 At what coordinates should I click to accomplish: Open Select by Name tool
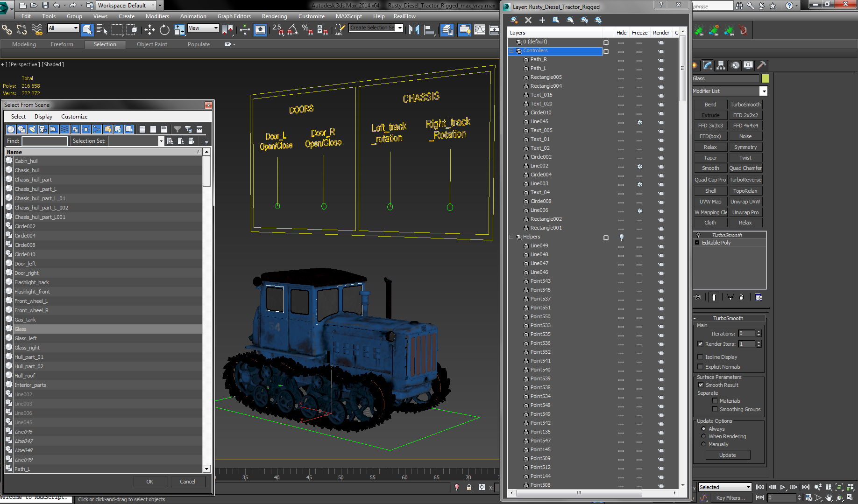pyautogui.click(x=102, y=30)
